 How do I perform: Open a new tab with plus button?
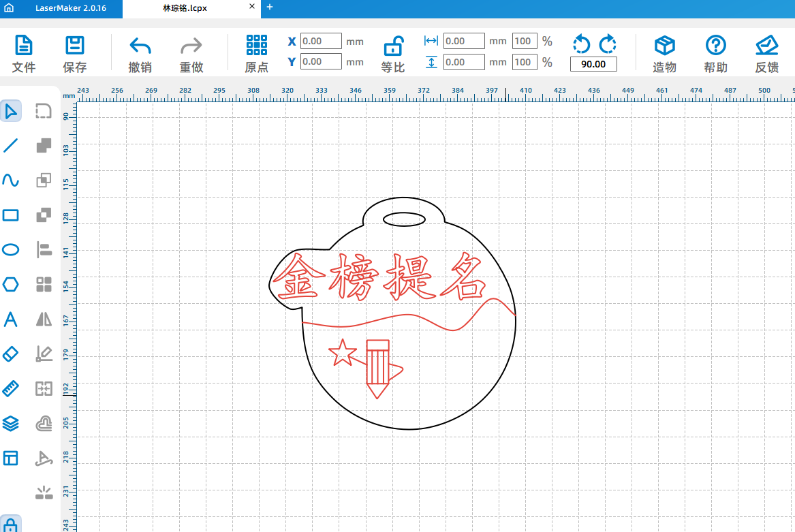coord(269,7)
